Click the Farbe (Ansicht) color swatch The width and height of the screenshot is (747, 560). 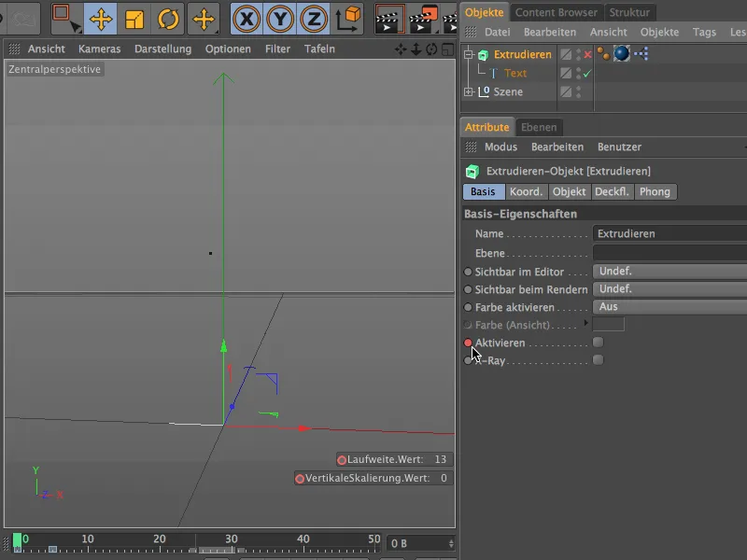coord(609,324)
